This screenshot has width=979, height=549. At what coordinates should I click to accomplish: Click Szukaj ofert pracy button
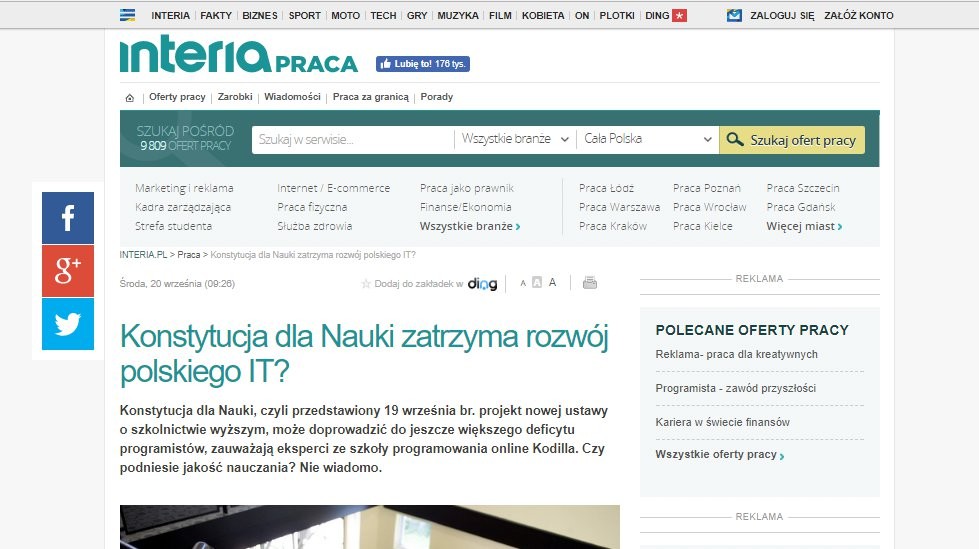(x=792, y=140)
